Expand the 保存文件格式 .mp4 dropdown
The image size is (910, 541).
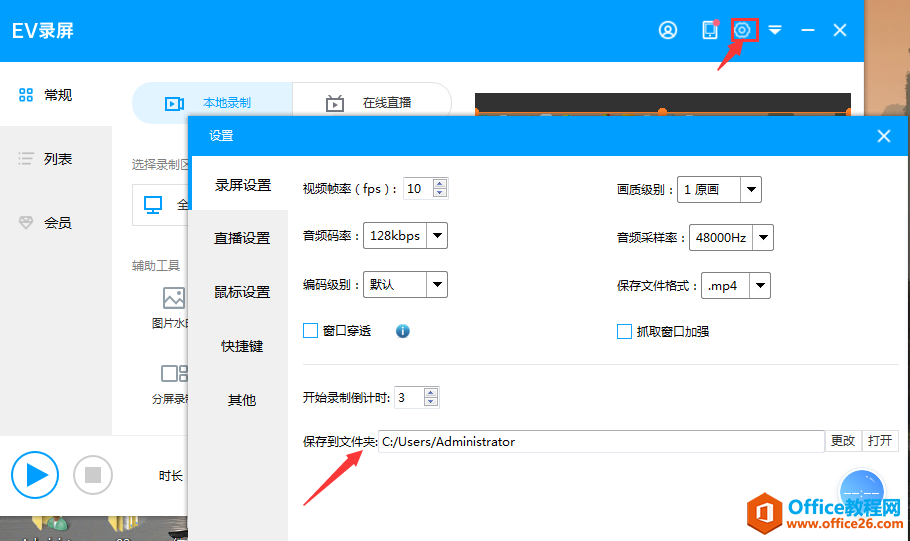click(x=760, y=286)
